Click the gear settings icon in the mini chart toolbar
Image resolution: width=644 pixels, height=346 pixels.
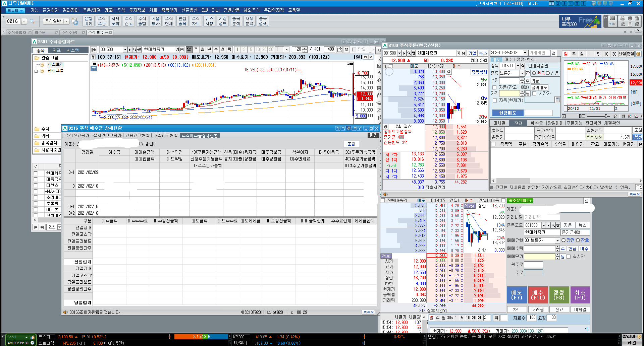tap(638, 54)
